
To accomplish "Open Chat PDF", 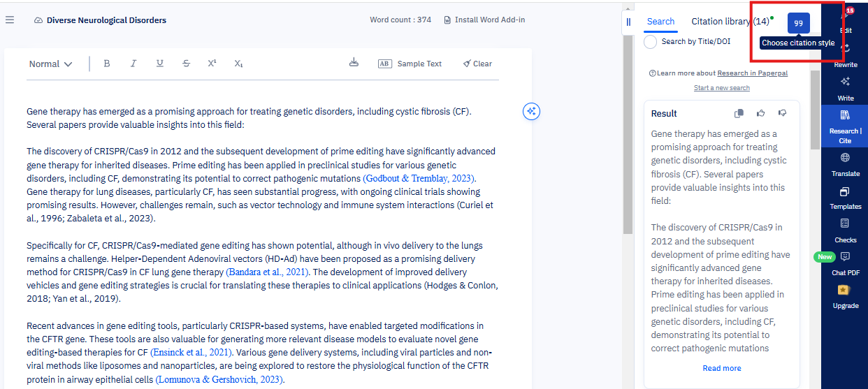I will (x=846, y=263).
